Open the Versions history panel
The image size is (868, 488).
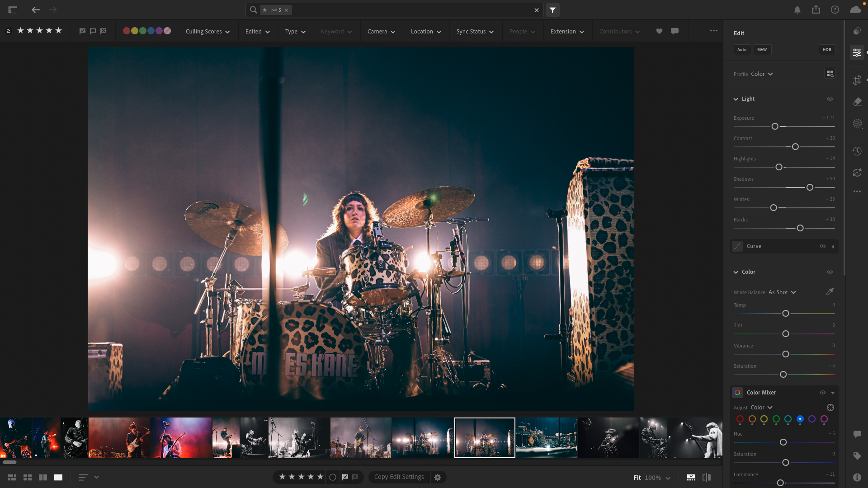click(x=857, y=151)
